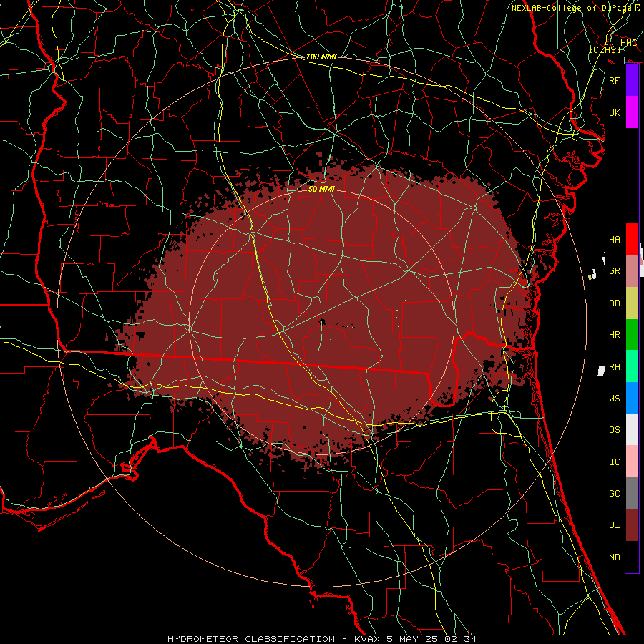The width and height of the screenshot is (644, 644).
Task: Click the BI legend label
Action: coord(615,525)
